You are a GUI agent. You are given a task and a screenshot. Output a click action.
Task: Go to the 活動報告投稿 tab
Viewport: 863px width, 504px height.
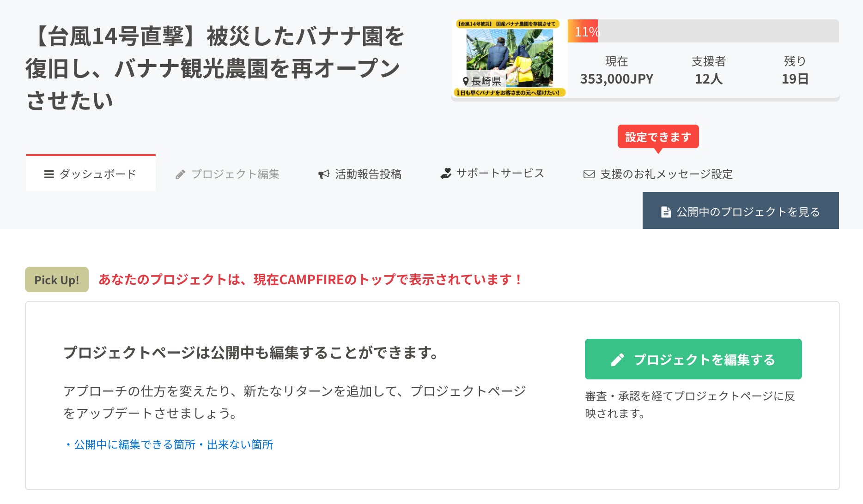tap(368, 174)
